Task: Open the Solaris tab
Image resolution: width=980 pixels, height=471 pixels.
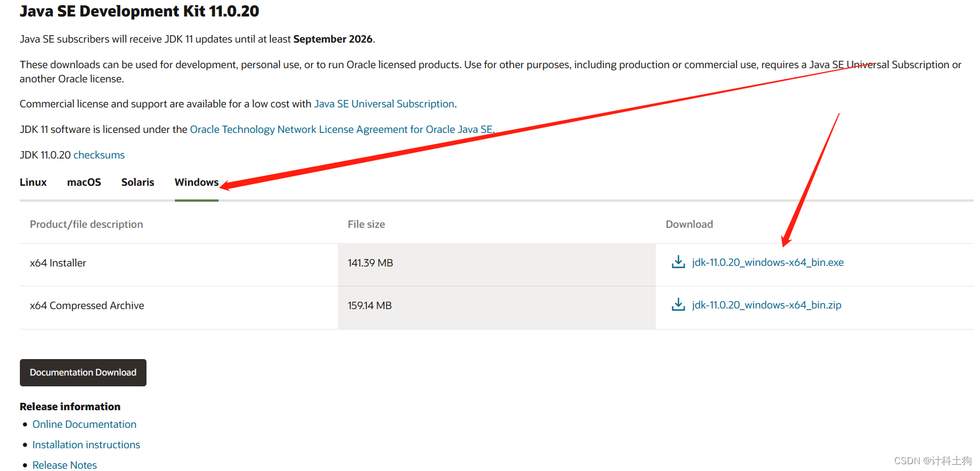Action: pos(138,182)
